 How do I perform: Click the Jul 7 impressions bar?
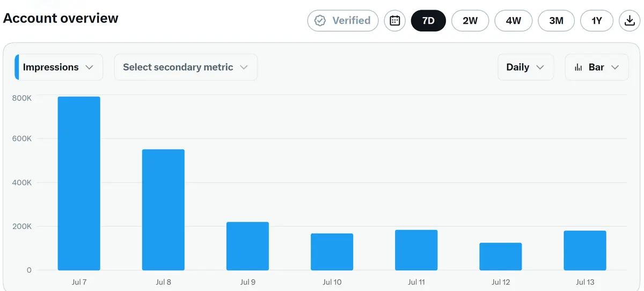coord(79,183)
